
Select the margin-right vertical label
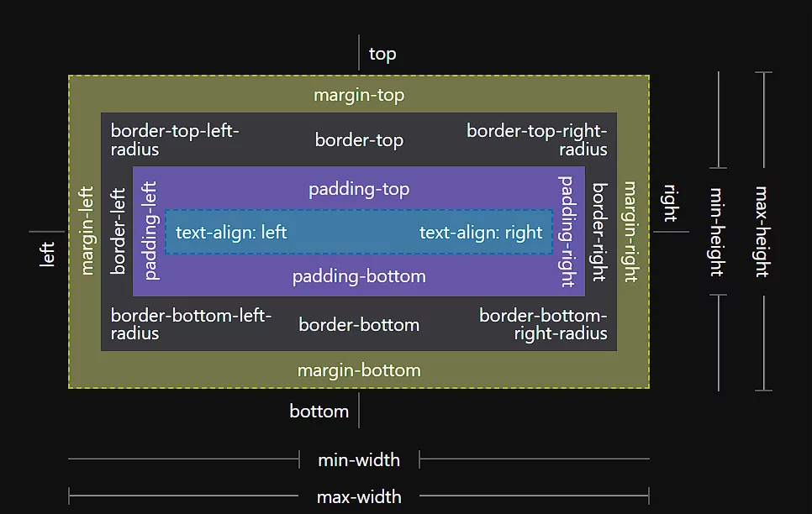pyautogui.click(x=630, y=231)
